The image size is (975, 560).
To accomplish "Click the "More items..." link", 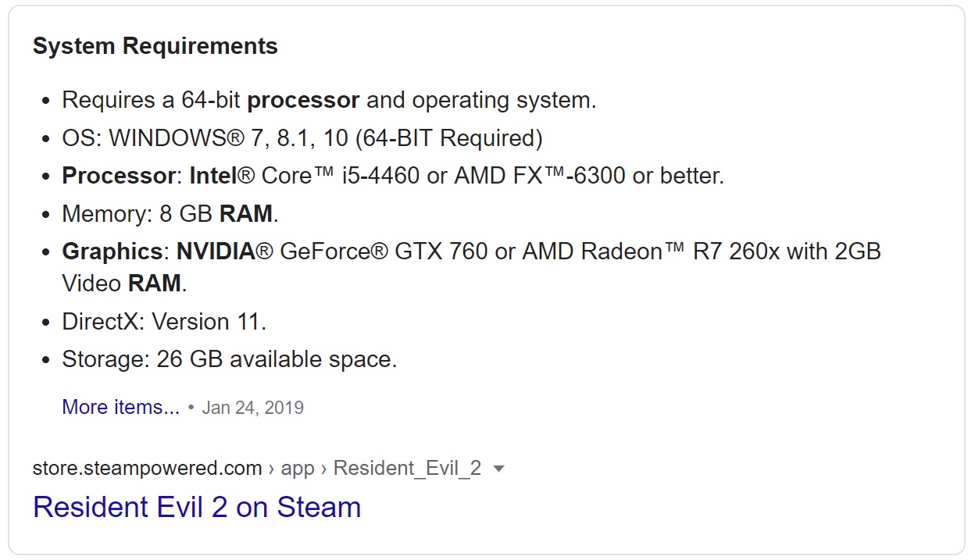I will pos(120,407).
